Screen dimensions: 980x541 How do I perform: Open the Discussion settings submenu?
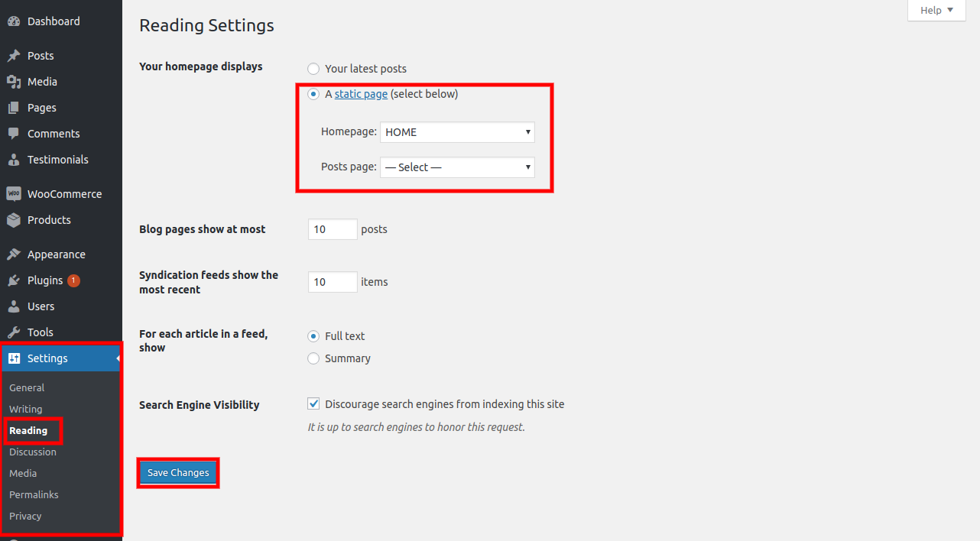click(x=33, y=452)
